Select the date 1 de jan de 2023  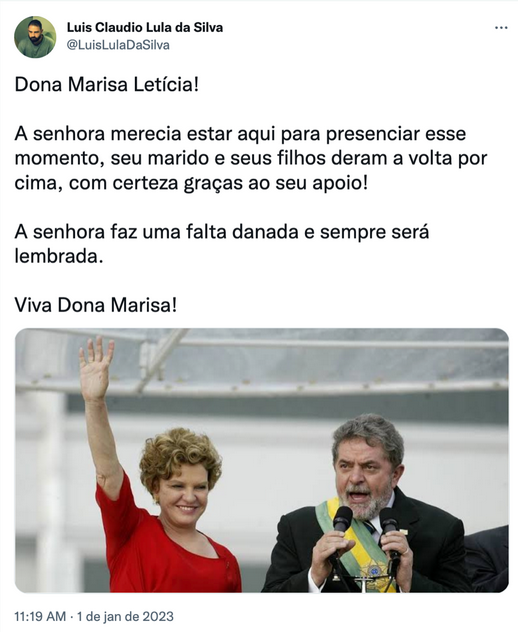125,616
